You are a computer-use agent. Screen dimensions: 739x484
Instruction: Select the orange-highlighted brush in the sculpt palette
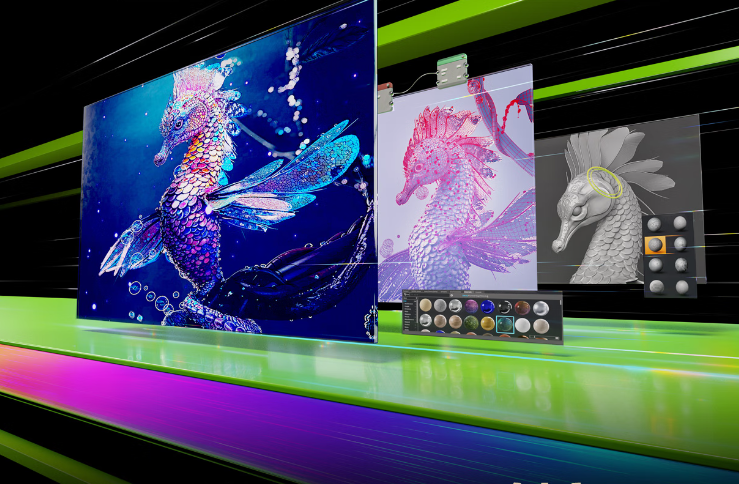click(x=655, y=245)
